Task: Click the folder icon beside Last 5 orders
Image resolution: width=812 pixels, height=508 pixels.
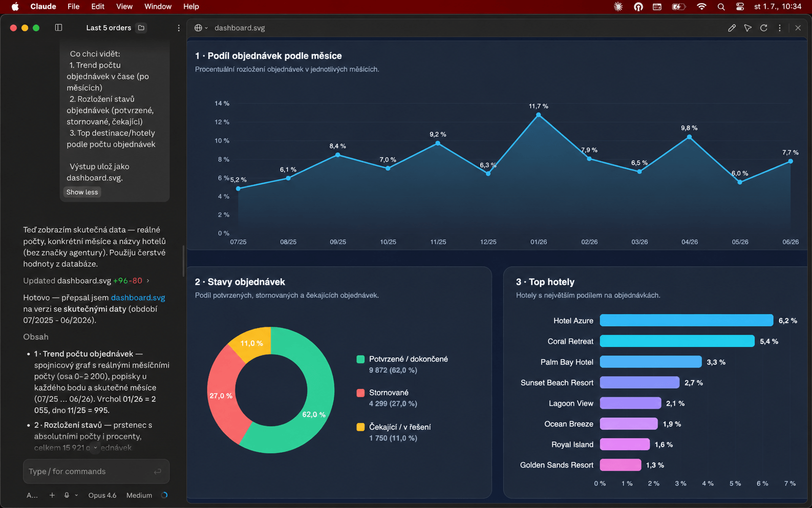Action: tap(141, 28)
